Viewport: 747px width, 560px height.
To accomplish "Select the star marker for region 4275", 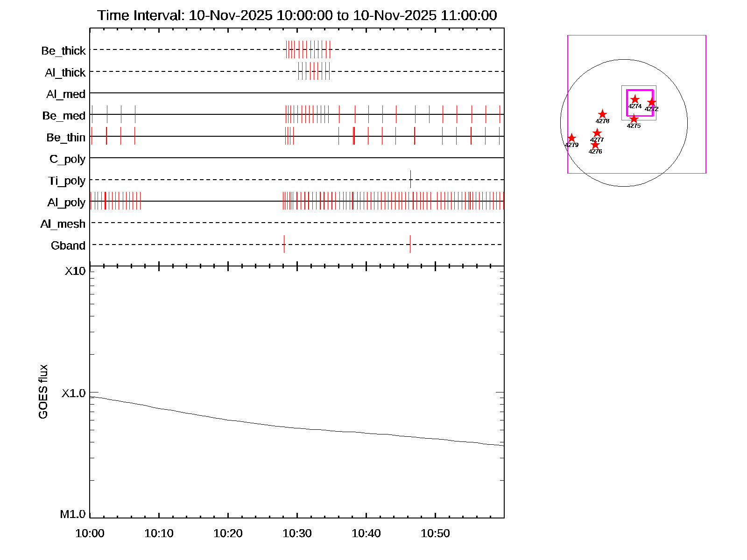I will [x=634, y=119].
